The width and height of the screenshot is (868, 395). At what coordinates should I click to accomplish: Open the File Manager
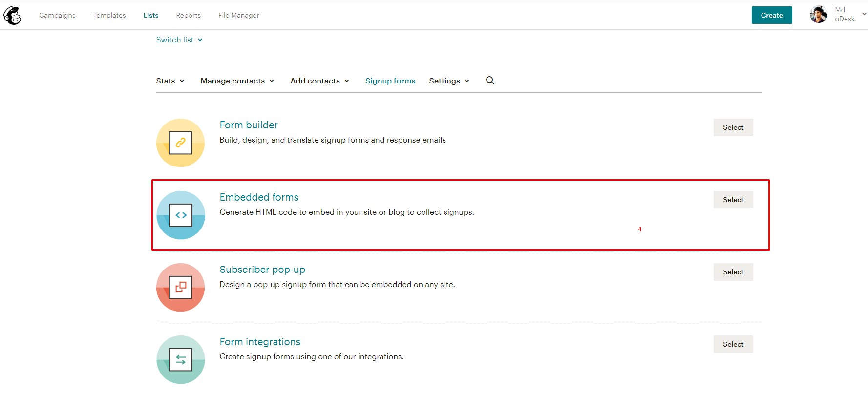[x=239, y=15]
